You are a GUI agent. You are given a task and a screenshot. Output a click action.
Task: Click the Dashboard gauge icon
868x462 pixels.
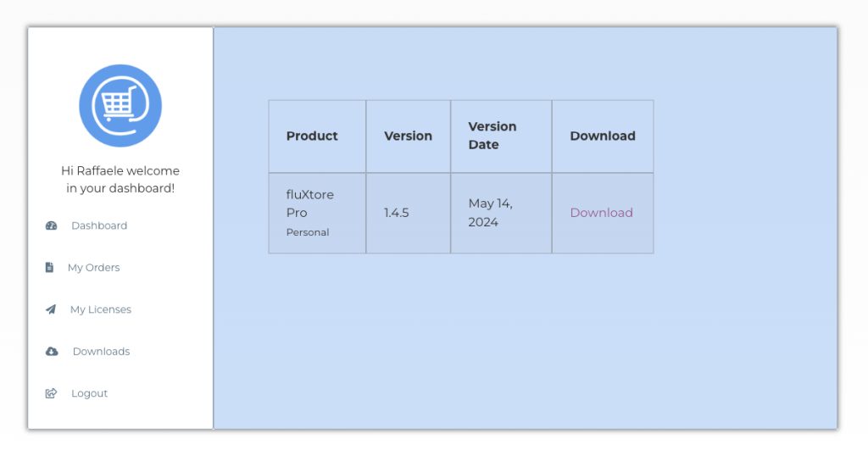(51, 225)
